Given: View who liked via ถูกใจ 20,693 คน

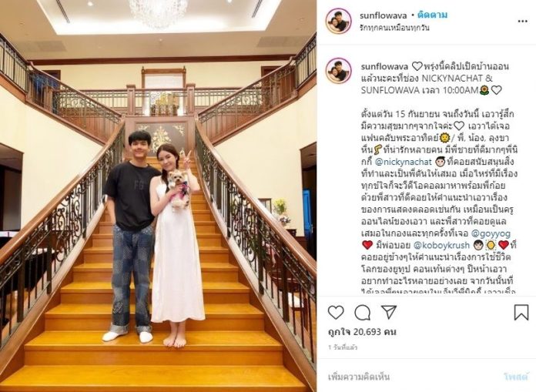Looking at the screenshot, I should [x=362, y=331].
